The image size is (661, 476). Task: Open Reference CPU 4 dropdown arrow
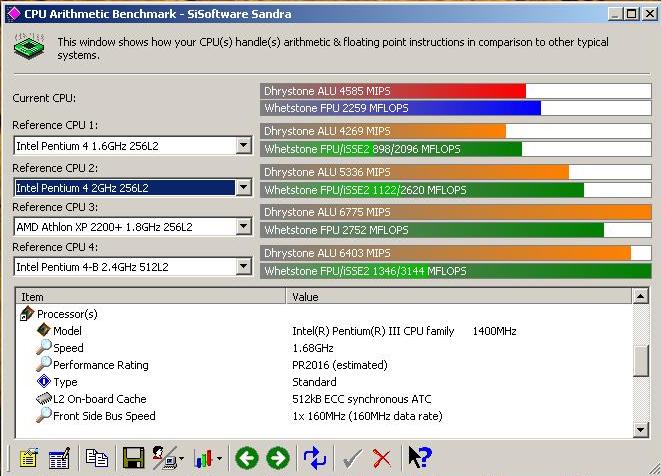click(x=244, y=266)
